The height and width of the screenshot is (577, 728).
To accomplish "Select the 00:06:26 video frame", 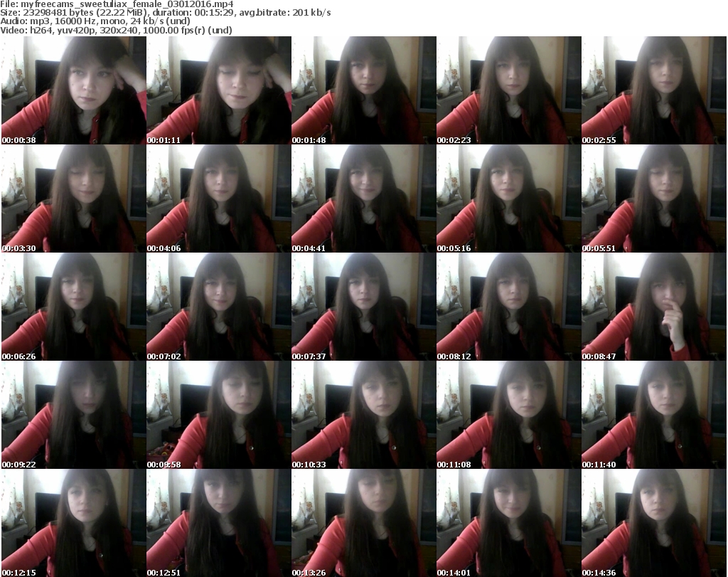I will pyautogui.click(x=74, y=307).
